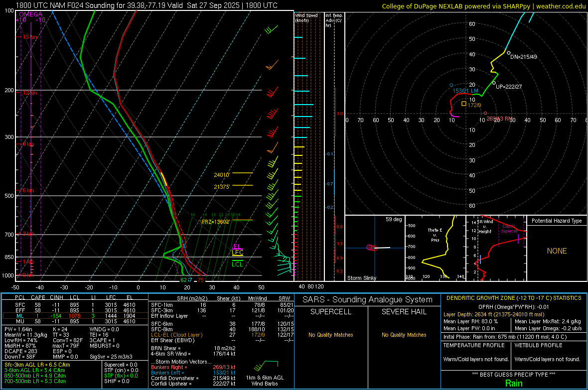Viewport: 588px width, 390px height.
Task: Click the 21375' dendritic base label
Action: tap(222, 187)
